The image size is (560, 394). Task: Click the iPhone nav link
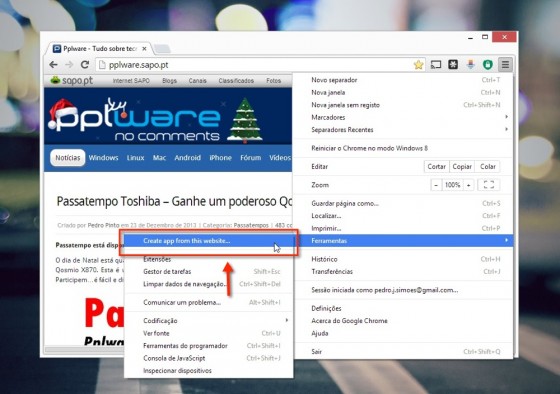click(220, 158)
